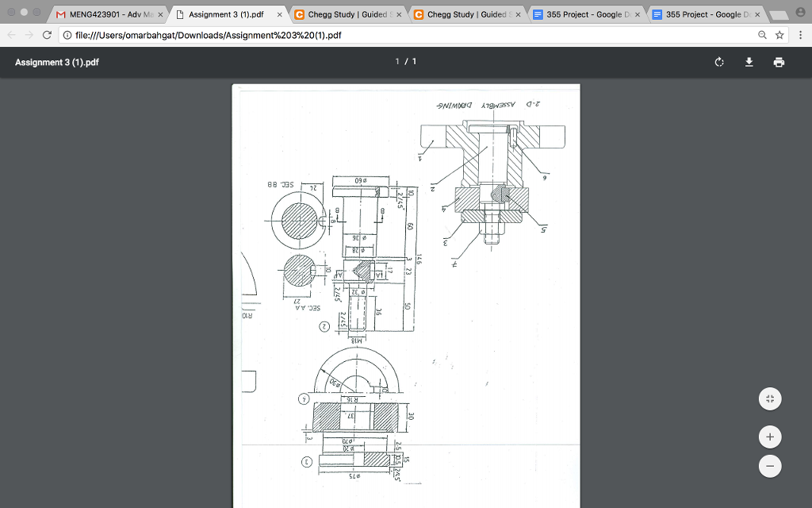Click the Assignment 3 (1).pdf title text
The height and width of the screenshot is (508, 812).
click(x=57, y=62)
